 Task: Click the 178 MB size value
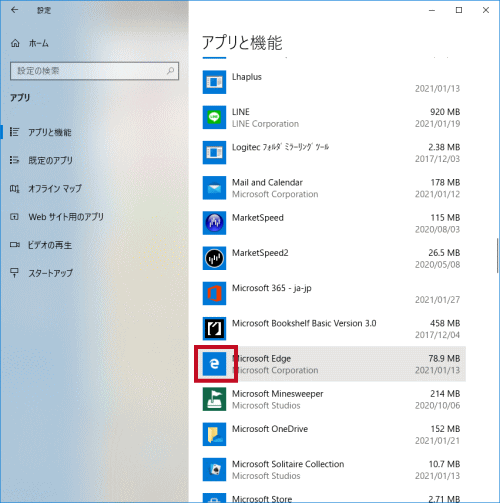coord(445,182)
